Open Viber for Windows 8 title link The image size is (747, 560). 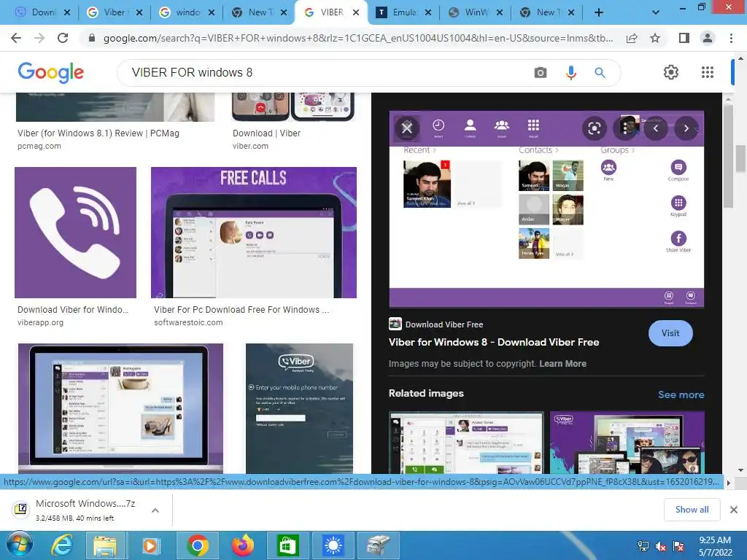click(494, 343)
